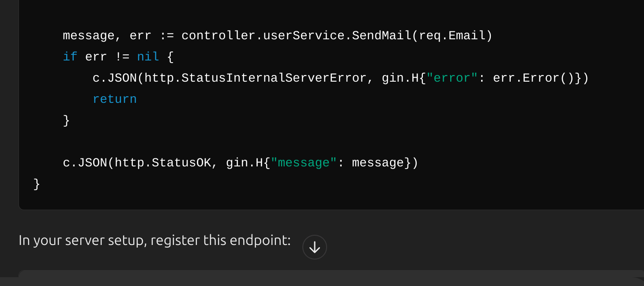This screenshot has width=644, height=286.
Task: Click the 'In your server setup' sentence
Action: [154, 240]
